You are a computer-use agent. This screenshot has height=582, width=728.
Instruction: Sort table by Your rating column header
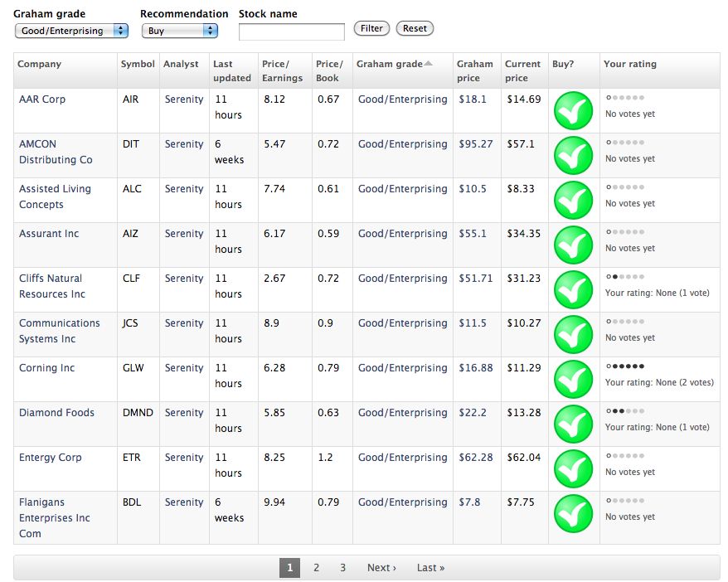pyautogui.click(x=630, y=64)
